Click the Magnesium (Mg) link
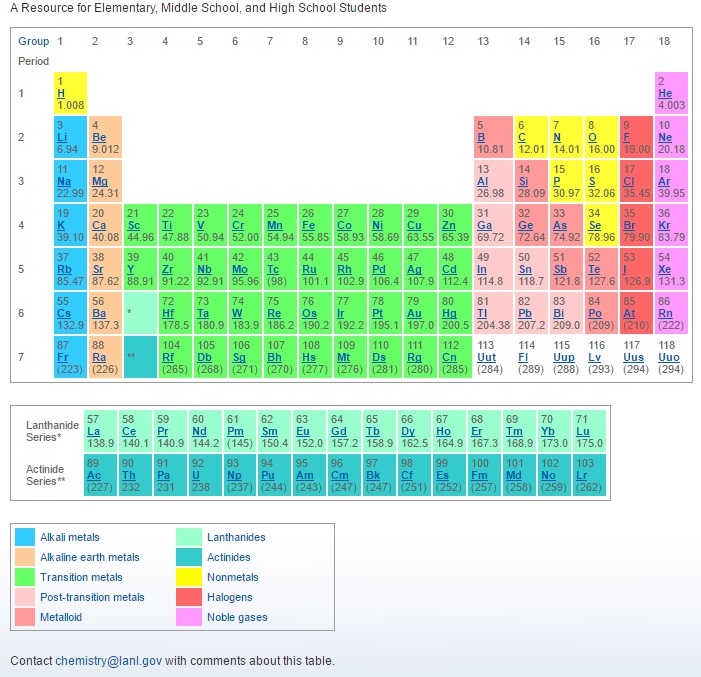Image resolution: width=701 pixels, height=677 pixels. (x=100, y=181)
